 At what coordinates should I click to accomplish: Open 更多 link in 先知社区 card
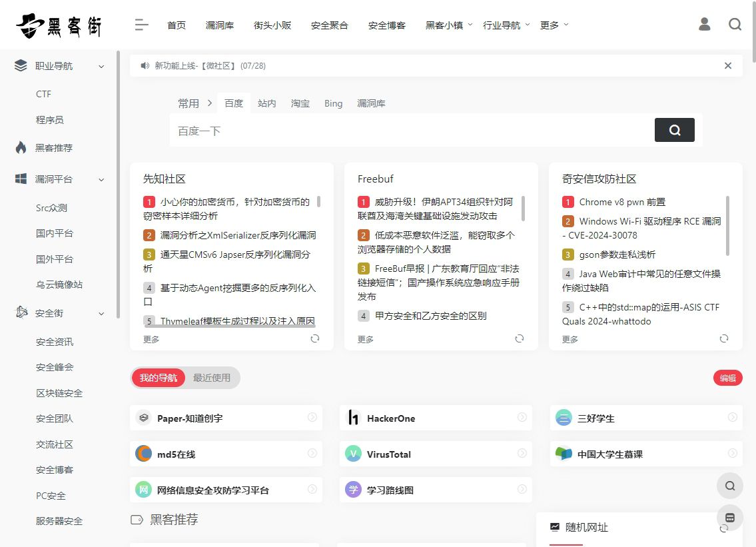click(151, 339)
